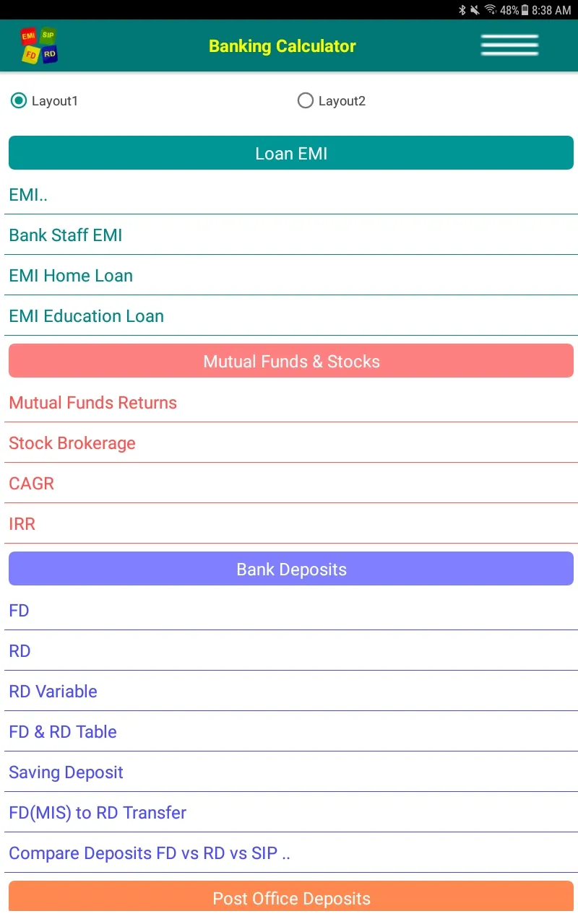Open Compare Deposits FD vs RD vs SIP
Viewport: 578px width, 924px height.
click(x=149, y=853)
